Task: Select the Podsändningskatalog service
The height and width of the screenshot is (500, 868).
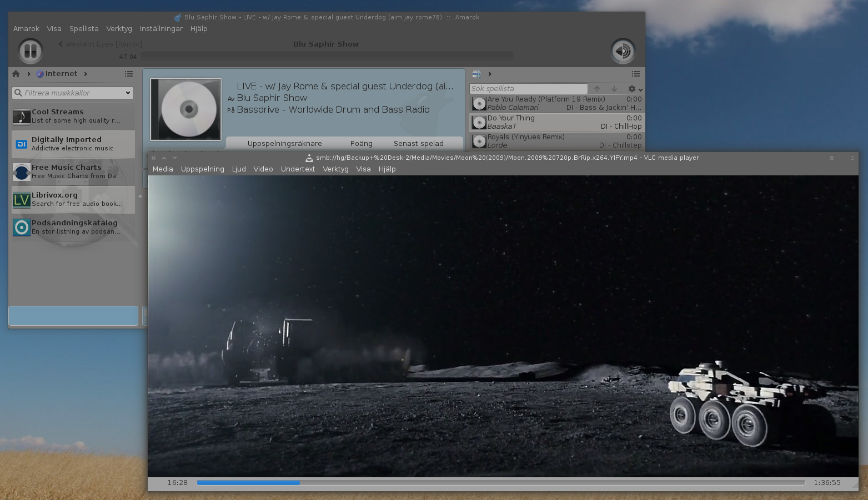Action: tap(73, 228)
